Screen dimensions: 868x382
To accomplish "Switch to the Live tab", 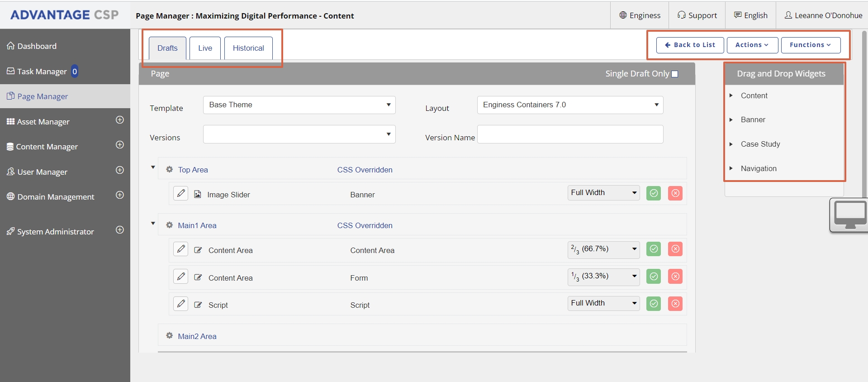I will [x=205, y=48].
